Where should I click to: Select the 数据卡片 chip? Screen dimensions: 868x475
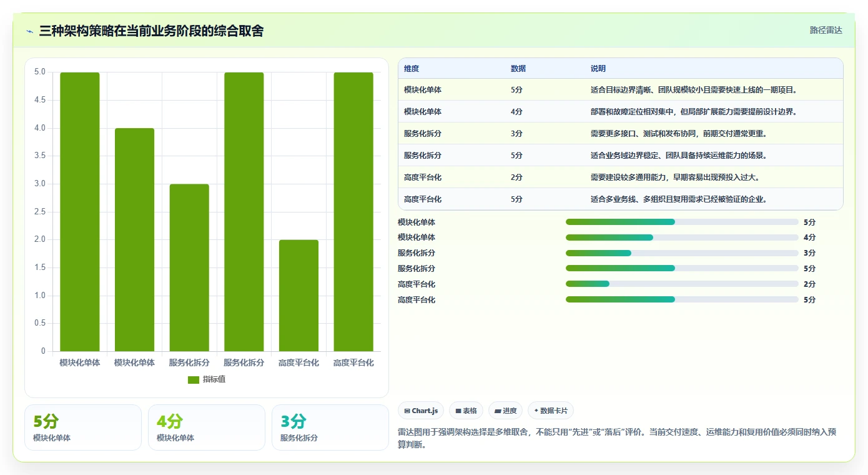tap(551, 411)
